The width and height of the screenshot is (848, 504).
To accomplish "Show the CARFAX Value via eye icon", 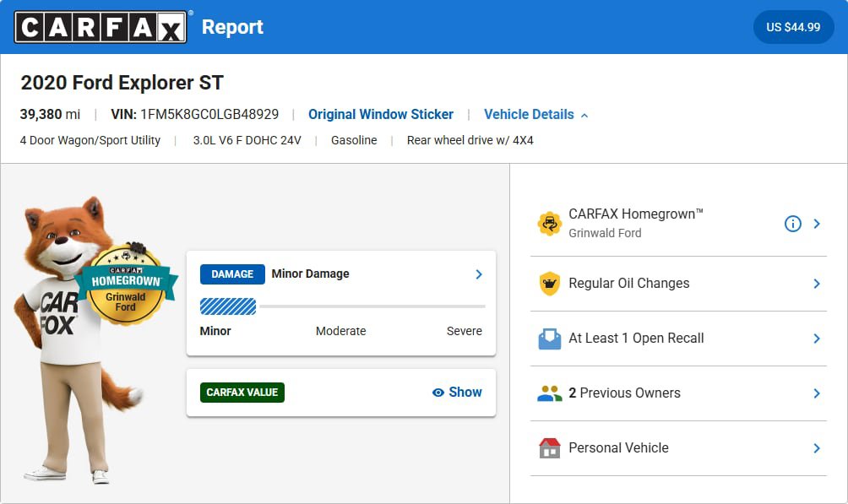I will coord(438,393).
